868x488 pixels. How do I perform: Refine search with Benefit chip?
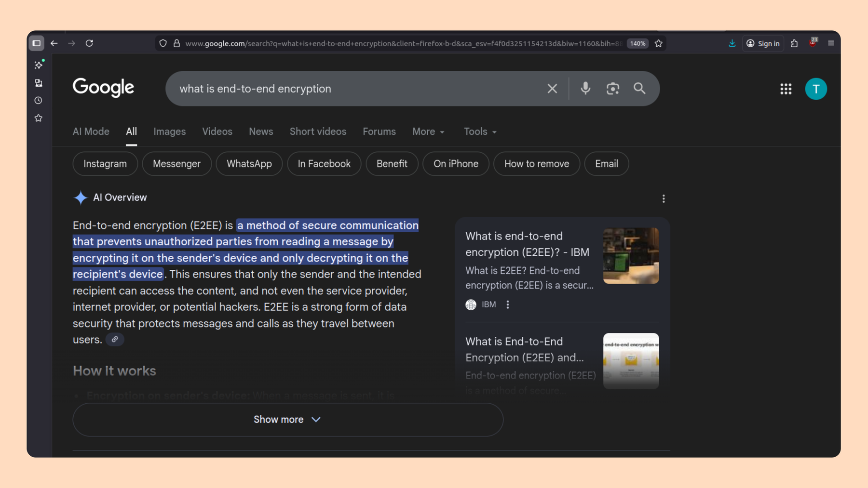[x=392, y=164]
